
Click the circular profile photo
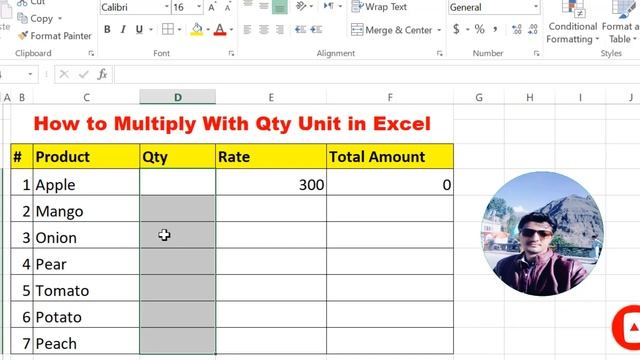(542, 233)
